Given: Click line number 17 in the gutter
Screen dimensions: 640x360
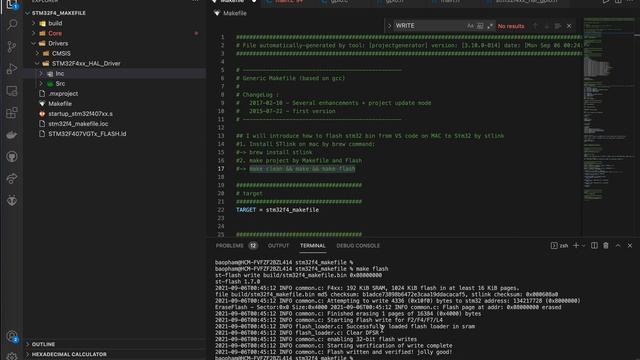Looking at the screenshot, I should point(221,169).
